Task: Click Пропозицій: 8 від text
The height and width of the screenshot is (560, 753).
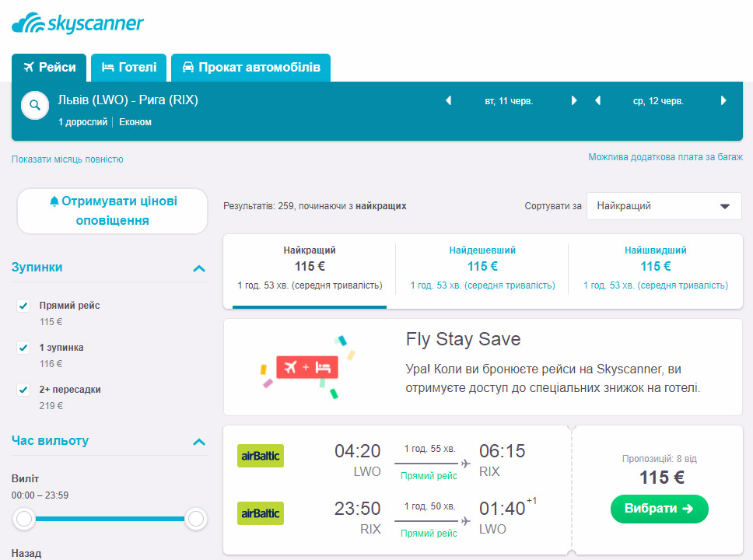Action: pyautogui.click(x=660, y=459)
